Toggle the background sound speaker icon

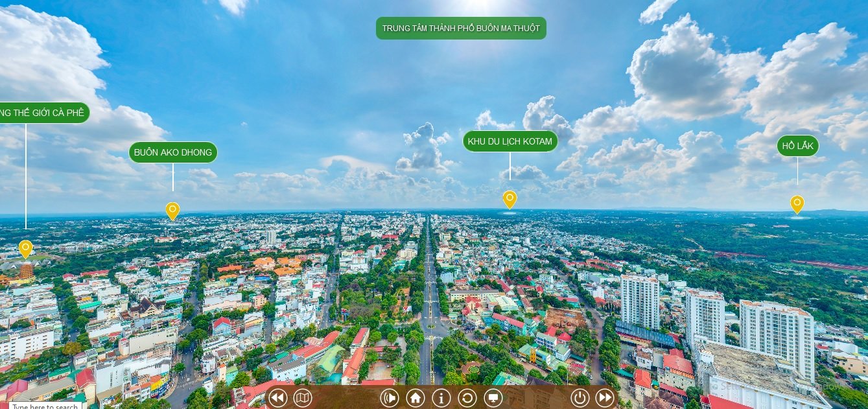click(x=390, y=397)
